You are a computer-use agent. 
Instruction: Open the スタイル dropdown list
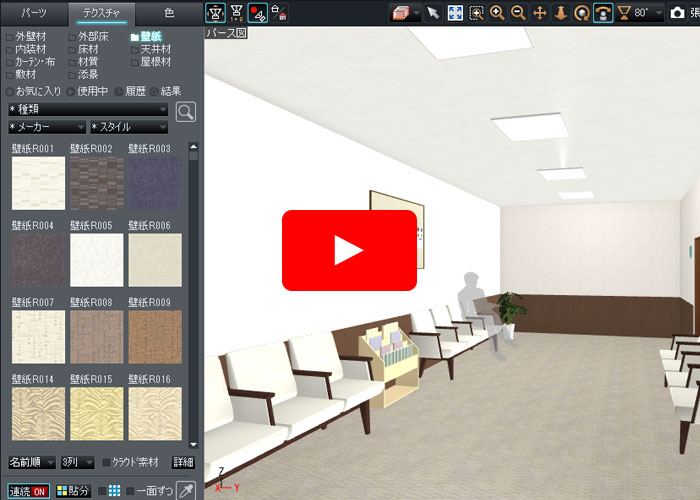129,127
